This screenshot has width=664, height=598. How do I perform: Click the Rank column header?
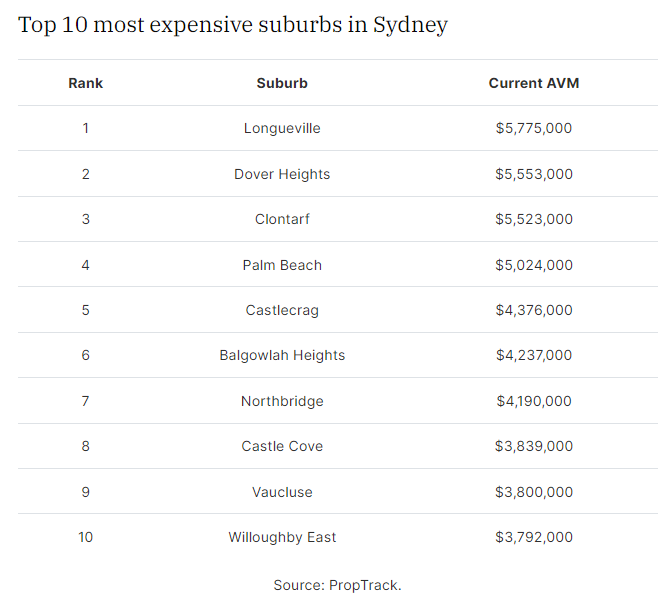pyautogui.click(x=85, y=83)
